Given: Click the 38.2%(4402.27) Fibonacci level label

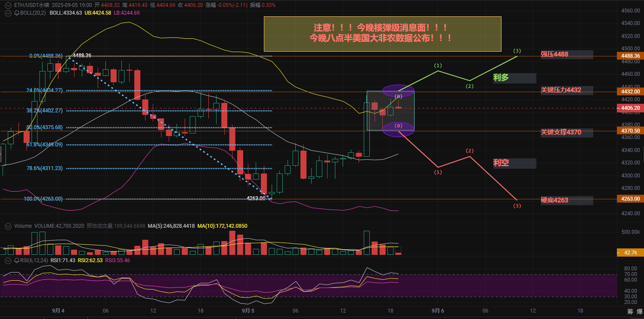Looking at the screenshot, I should coord(44,111).
